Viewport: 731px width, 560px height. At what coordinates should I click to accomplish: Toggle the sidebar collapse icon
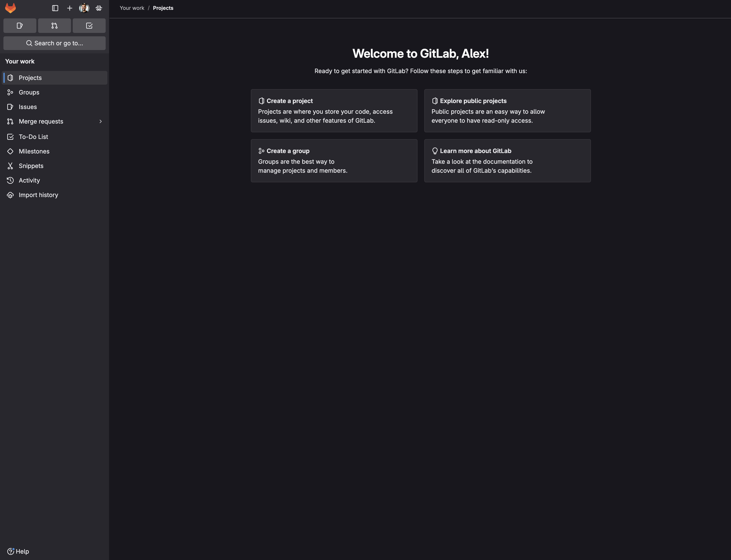(x=55, y=8)
